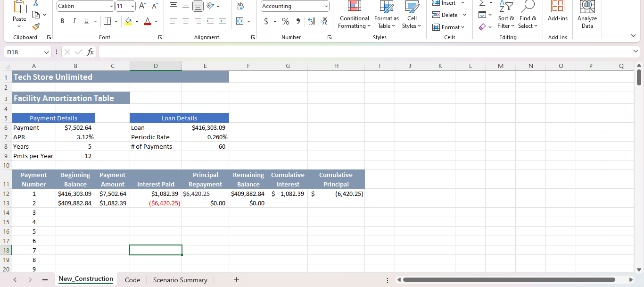Apply the Percent Style format
This screenshot has width=644, height=287.
(285, 21)
